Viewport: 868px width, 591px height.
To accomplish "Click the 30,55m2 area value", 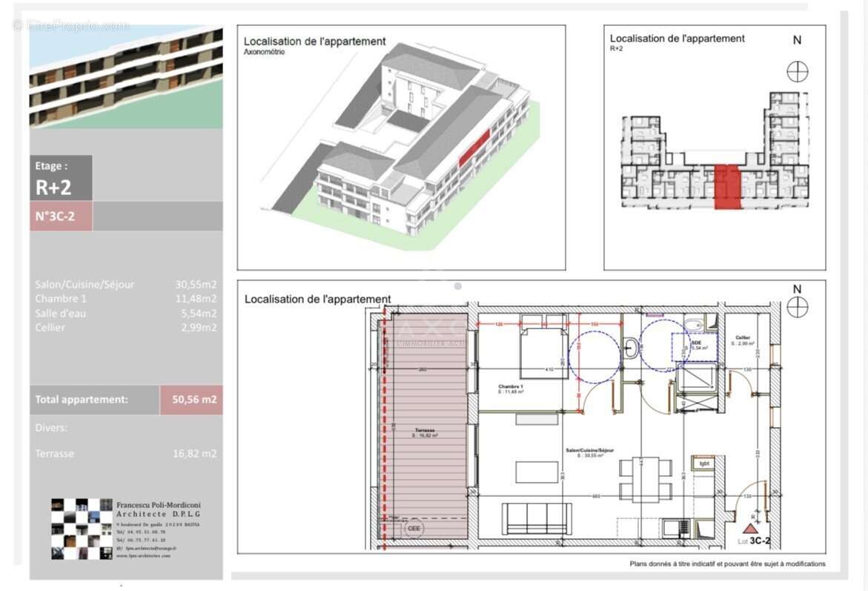I will [x=196, y=284].
